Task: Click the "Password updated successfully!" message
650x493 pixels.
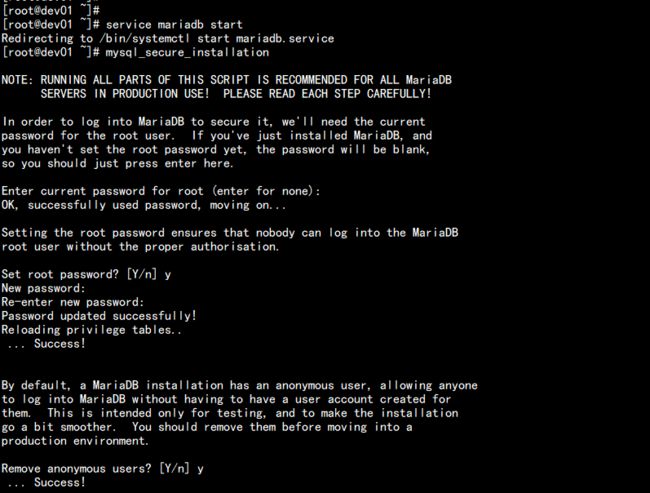Action: pyautogui.click(x=99, y=316)
